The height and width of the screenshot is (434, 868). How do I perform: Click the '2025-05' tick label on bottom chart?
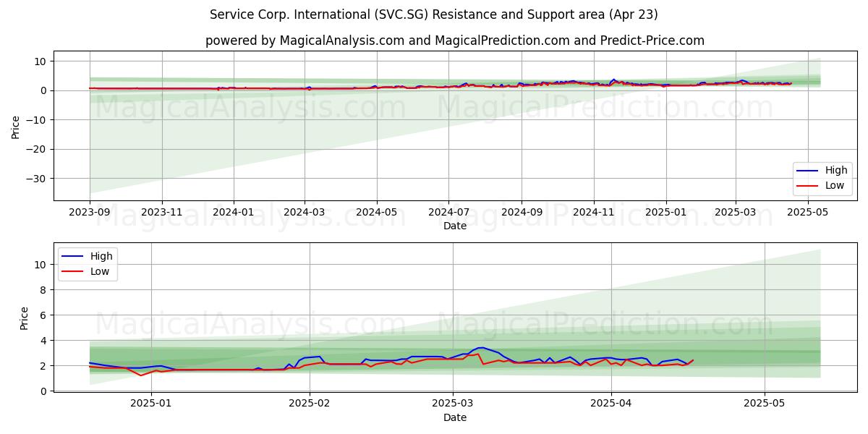coord(765,404)
